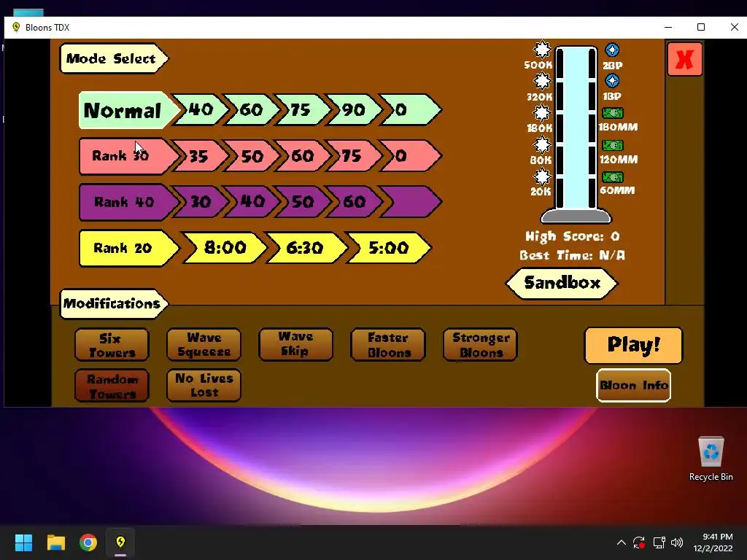Enable the Stronger Bloons modification
The width and height of the screenshot is (747, 560).
tap(480, 345)
